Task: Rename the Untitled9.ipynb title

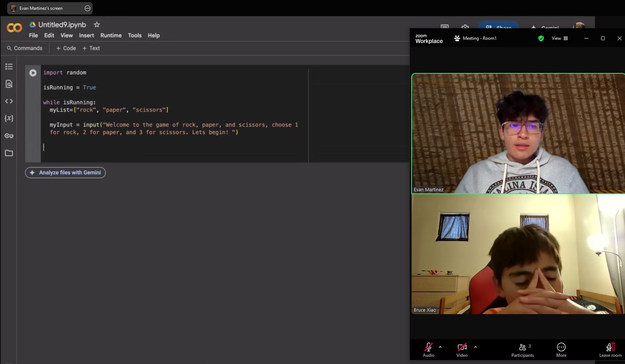Action: point(62,25)
